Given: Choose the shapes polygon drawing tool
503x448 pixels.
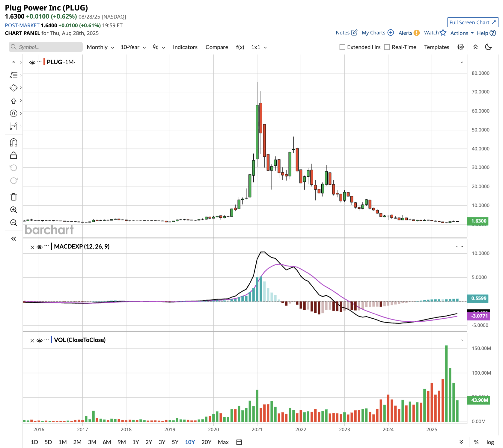Looking at the screenshot, I should (x=13, y=88).
